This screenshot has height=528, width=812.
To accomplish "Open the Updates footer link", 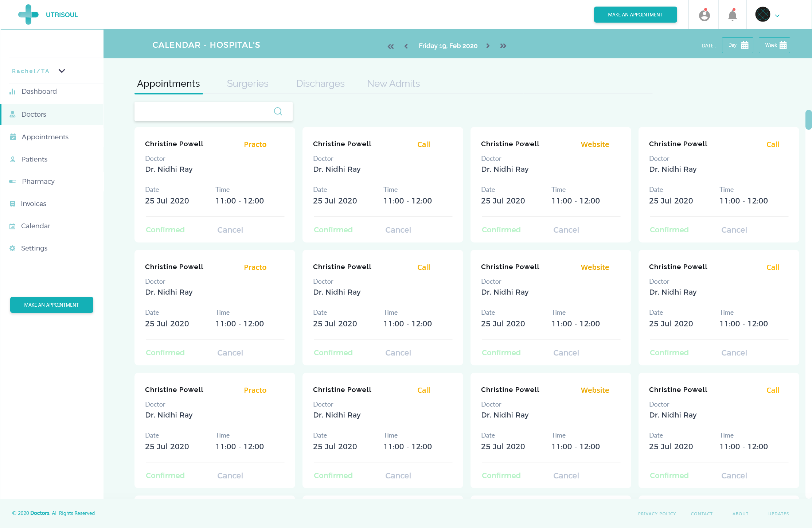I will (x=778, y=514).
